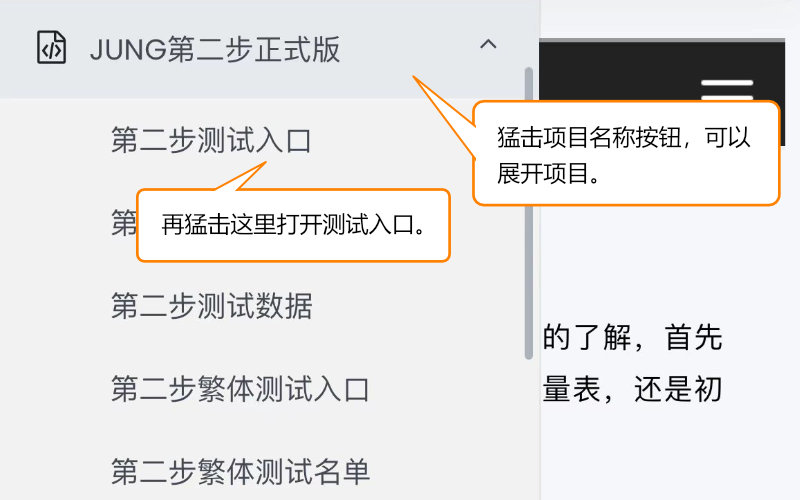Click the tooltip line 猛击项目名称按钮，可以
The image size is (800, 500).
[x=623, y=138]
